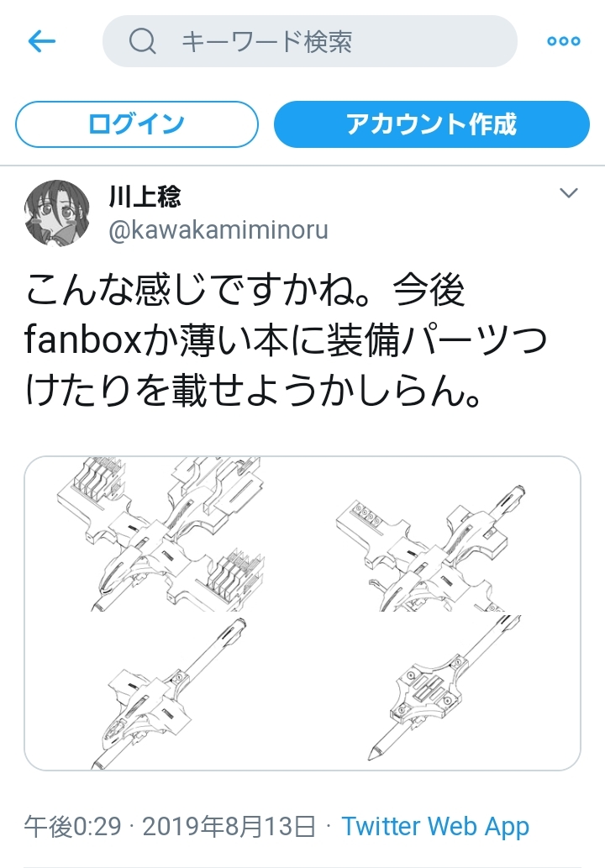Expand the tweet options chevron

(x=569, y=193)
